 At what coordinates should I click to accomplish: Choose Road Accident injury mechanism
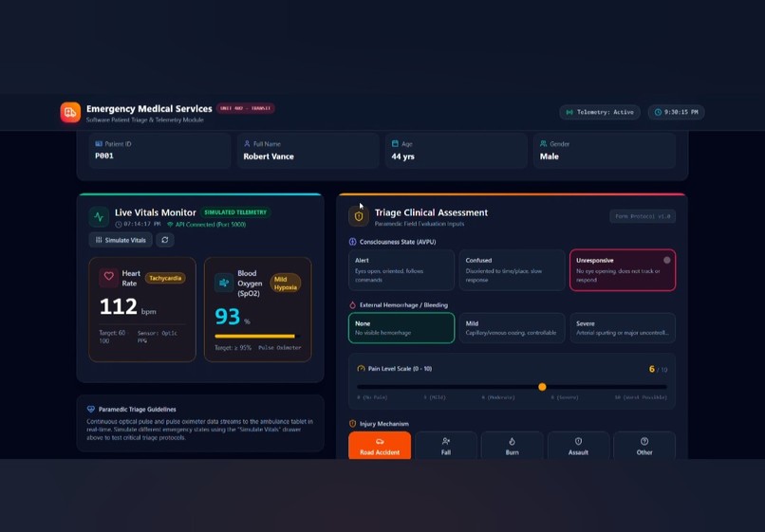coord(380,446)
